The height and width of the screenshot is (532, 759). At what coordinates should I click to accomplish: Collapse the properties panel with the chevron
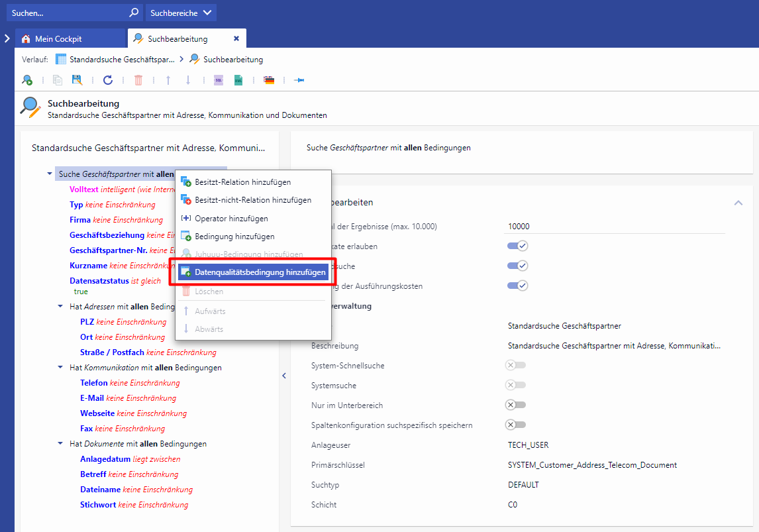pyautogui.click(x=738, y=203)
